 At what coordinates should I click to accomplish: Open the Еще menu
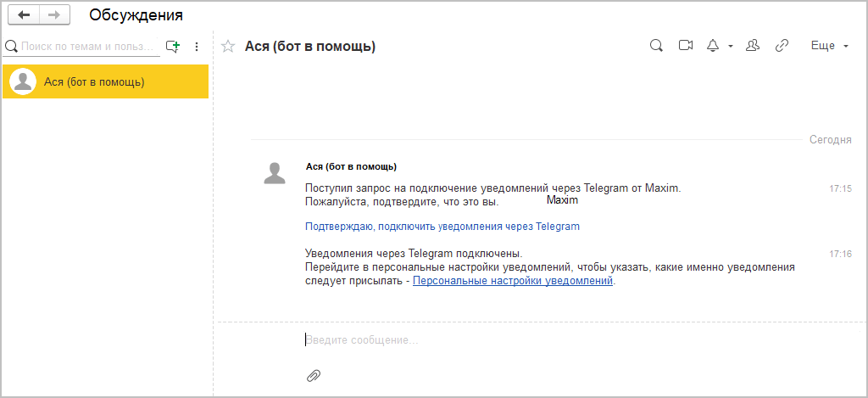tap(829, 46)
